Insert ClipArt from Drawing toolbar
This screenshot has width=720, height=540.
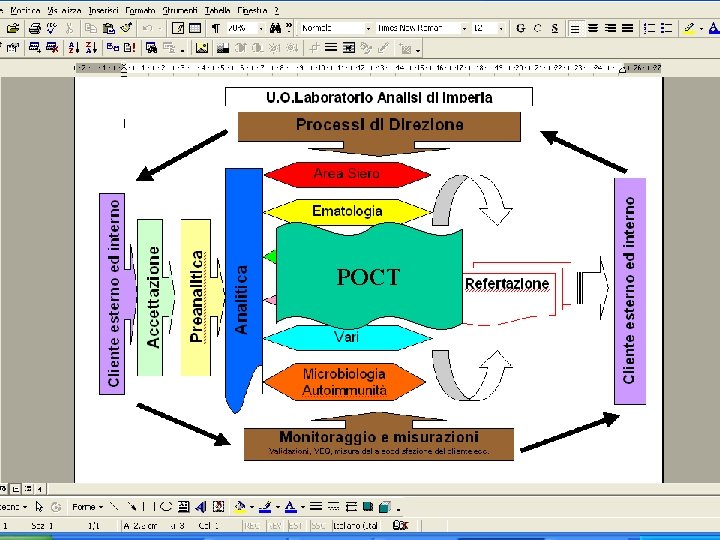tap(219, 507)
